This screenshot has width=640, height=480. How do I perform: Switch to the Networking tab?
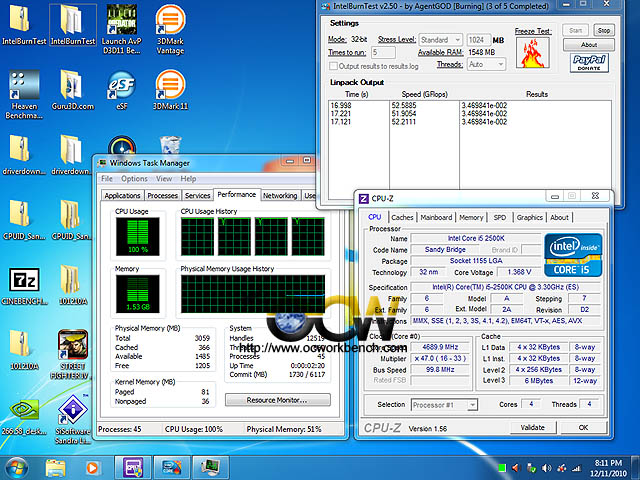(280, 196)
